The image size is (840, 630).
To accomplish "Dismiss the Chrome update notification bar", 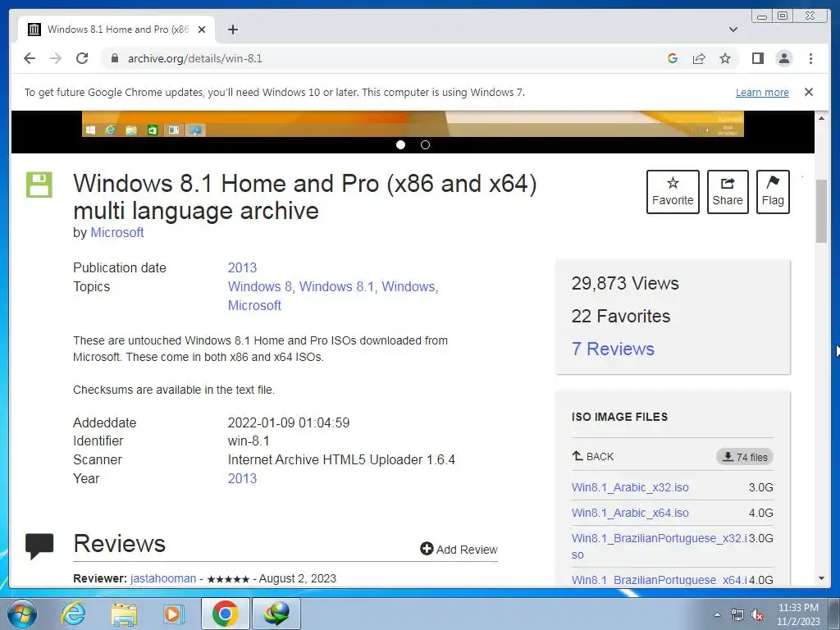I will tap(809, 92).
